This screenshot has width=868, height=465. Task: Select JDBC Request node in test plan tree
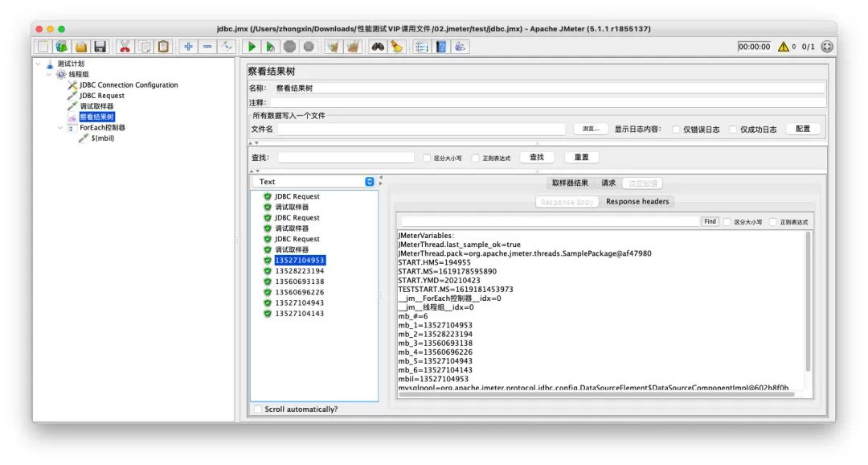pyautogui.click(x=102, y=95)
